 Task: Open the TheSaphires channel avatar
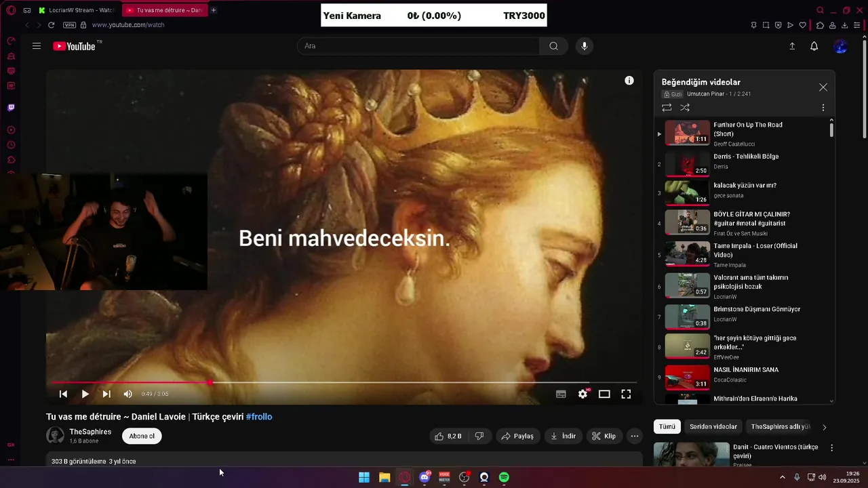55,436
